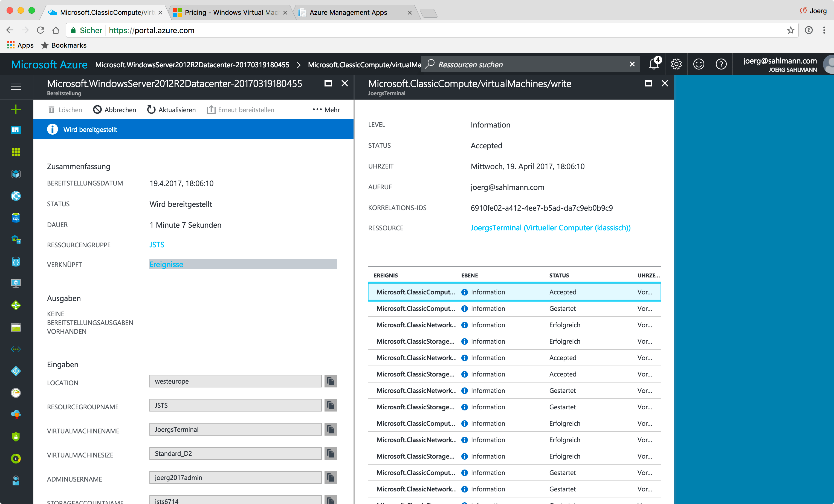
Task: Switch to Azure Management Apps tab
Action: point(355,13)
